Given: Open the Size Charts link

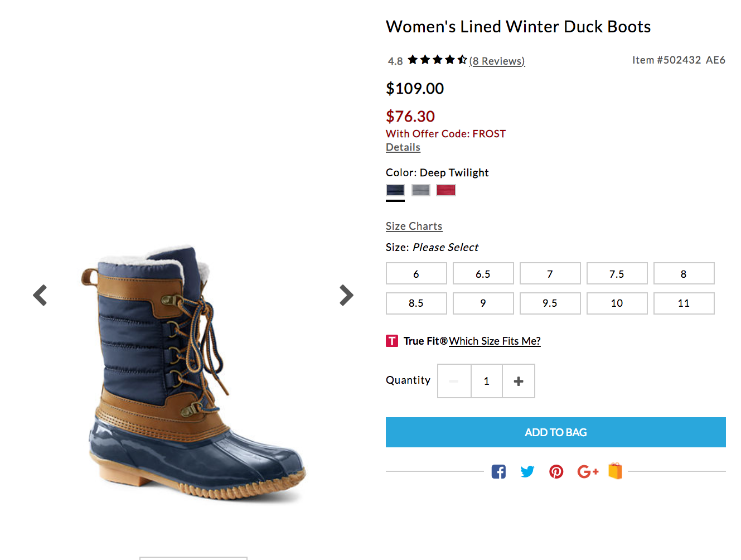Looking at the screenshot, I should [414, 226].
